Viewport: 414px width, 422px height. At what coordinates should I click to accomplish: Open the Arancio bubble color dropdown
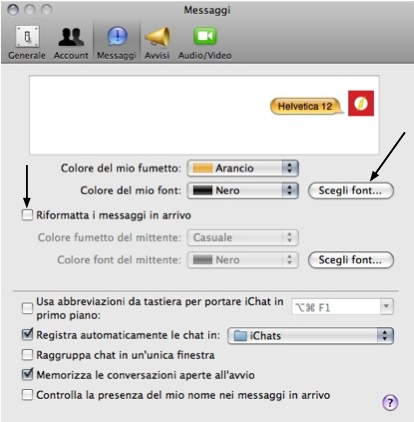(243, 168)
